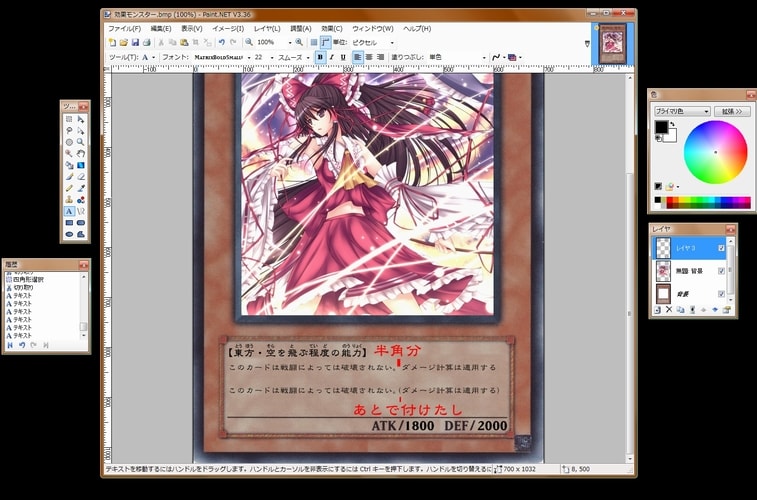Select the Eraser tool
Image resolution: width=757 pixels, height=500 pixels.
(x=81, y=177)
